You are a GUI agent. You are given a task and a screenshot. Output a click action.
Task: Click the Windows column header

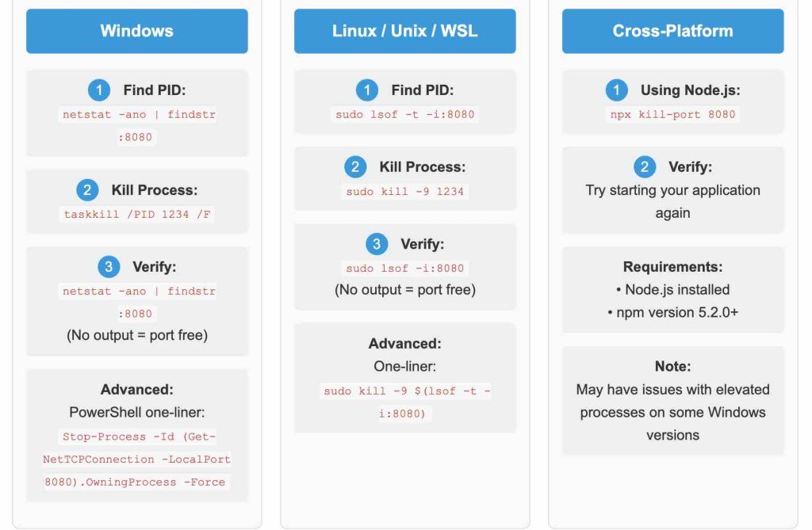tap(136, 31)
